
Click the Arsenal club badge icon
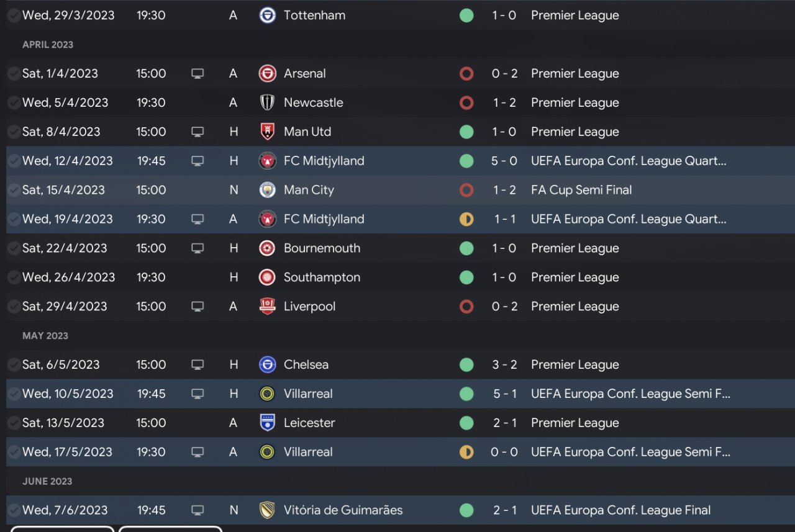click(x=267, y=73)
